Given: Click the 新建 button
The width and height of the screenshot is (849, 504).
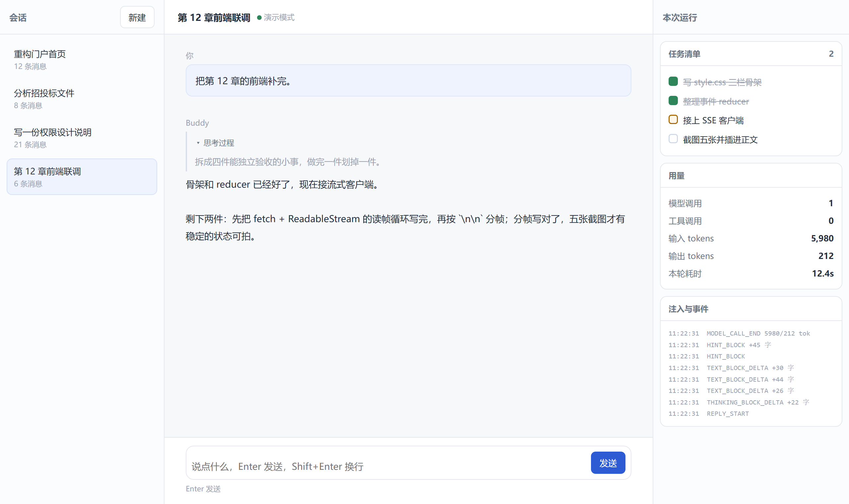Looking at the screenshot, I should pyautogui.click(x=137, y=17).
